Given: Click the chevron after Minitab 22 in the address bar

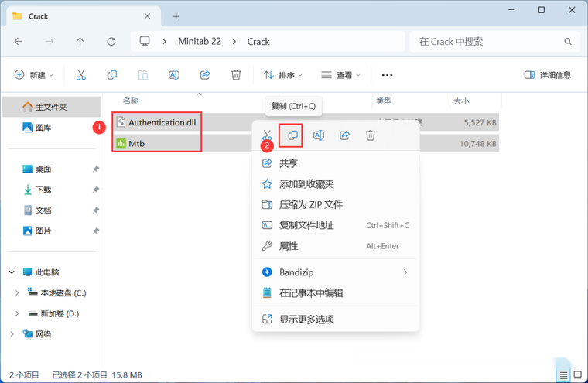Looking at the screenshot, I should 234,41.
